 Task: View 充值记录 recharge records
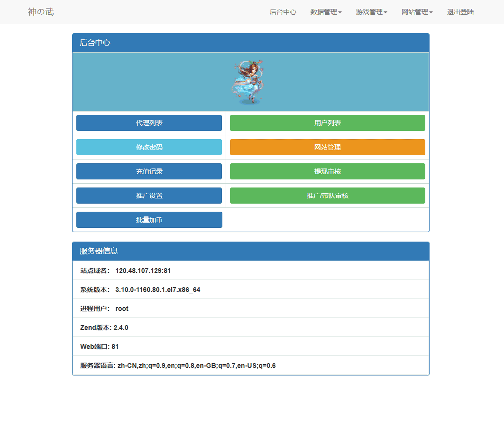click(x=149, y=171)
